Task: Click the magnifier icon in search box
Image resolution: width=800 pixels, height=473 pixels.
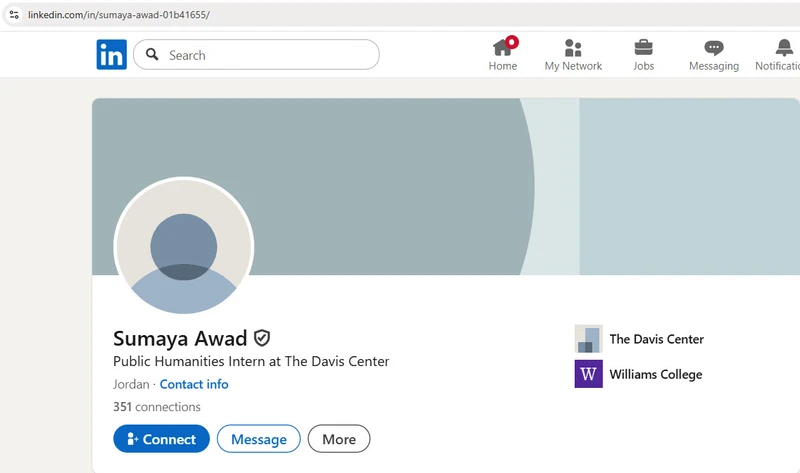Action: 153,55
